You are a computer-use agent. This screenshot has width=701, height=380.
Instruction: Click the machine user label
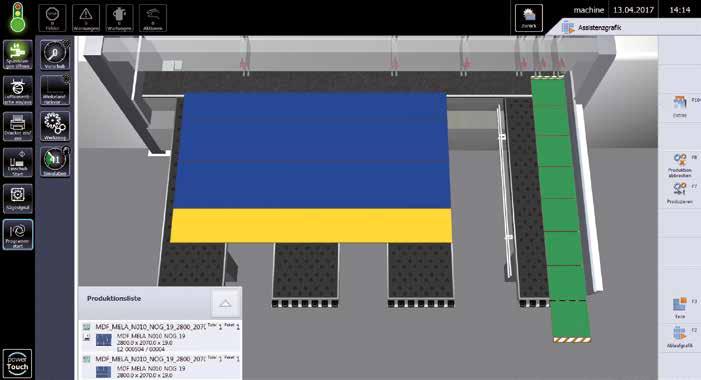click(x=589, y=10)
